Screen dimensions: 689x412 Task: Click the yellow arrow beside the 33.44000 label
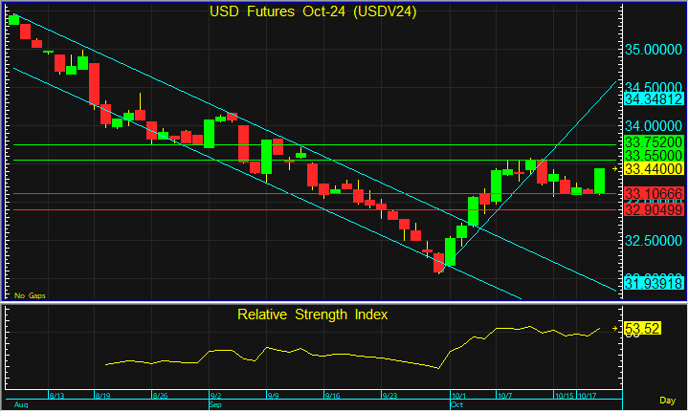615,169
